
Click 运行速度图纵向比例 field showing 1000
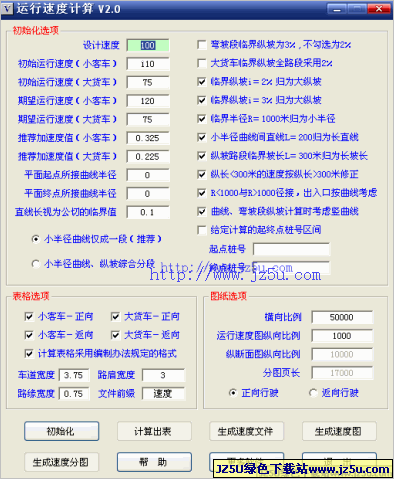pyautogui.click(x=342, y=336)
